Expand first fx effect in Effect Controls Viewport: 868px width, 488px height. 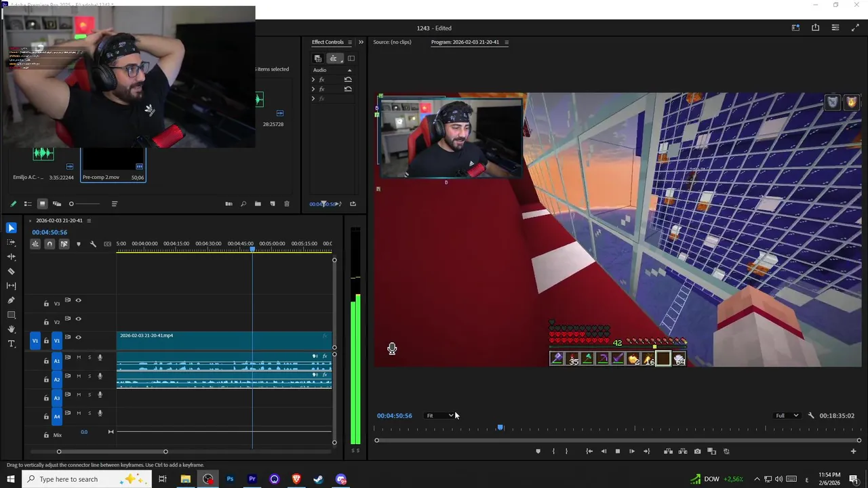[x=313, y=79]
